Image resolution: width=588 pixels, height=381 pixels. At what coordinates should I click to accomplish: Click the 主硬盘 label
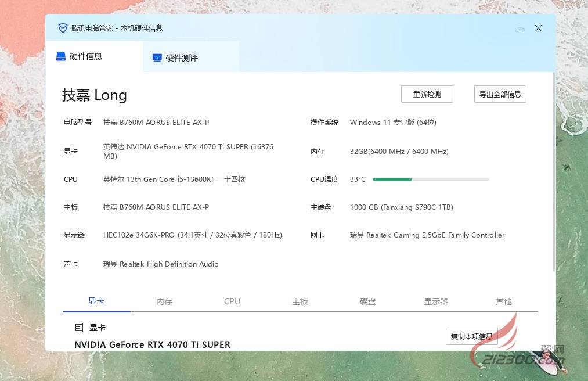coord(321,207)
